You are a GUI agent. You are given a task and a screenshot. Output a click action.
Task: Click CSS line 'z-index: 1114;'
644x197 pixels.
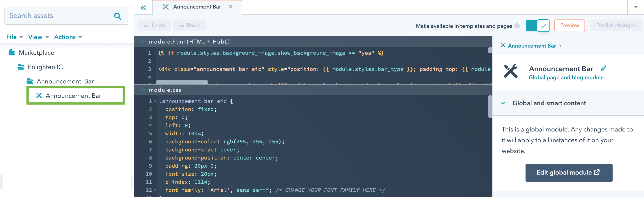(188, 182)
